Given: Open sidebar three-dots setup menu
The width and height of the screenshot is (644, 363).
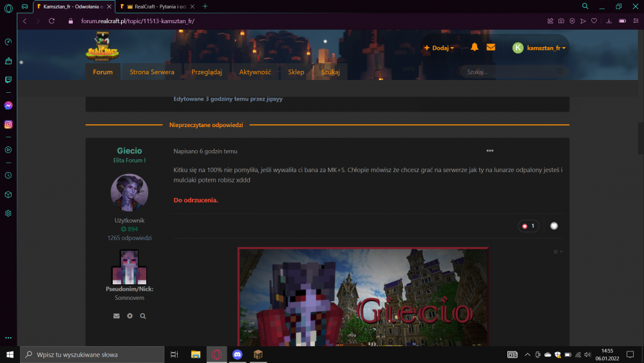Looking at the screenshot, I should coord(8,338).
